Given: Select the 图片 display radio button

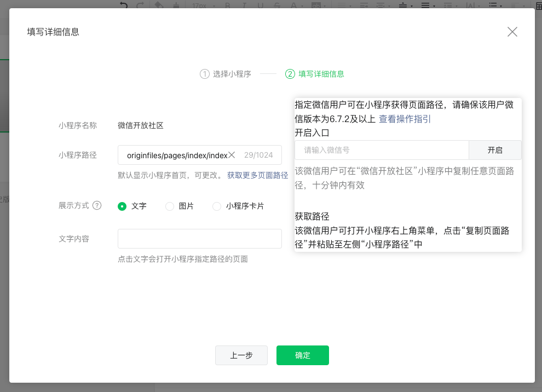Looking at the screenshot, I should [x=169, y=206].
